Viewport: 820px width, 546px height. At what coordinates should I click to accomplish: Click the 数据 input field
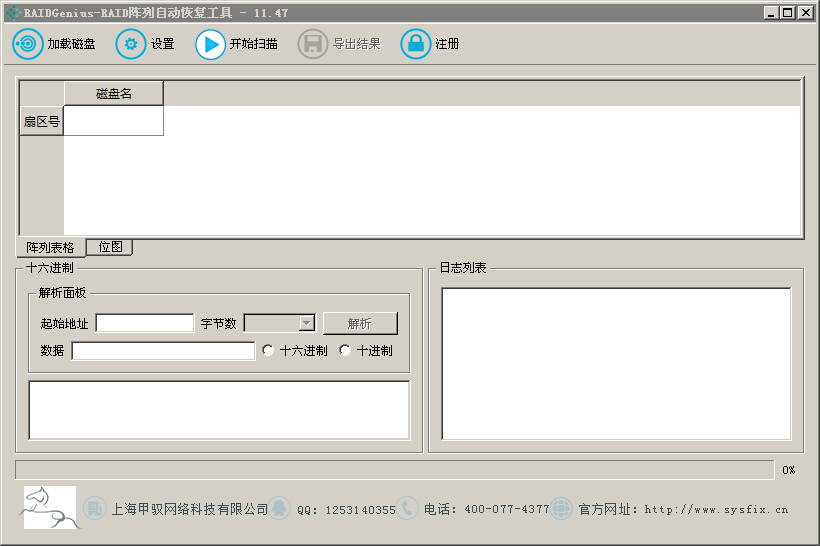point(163,351)
